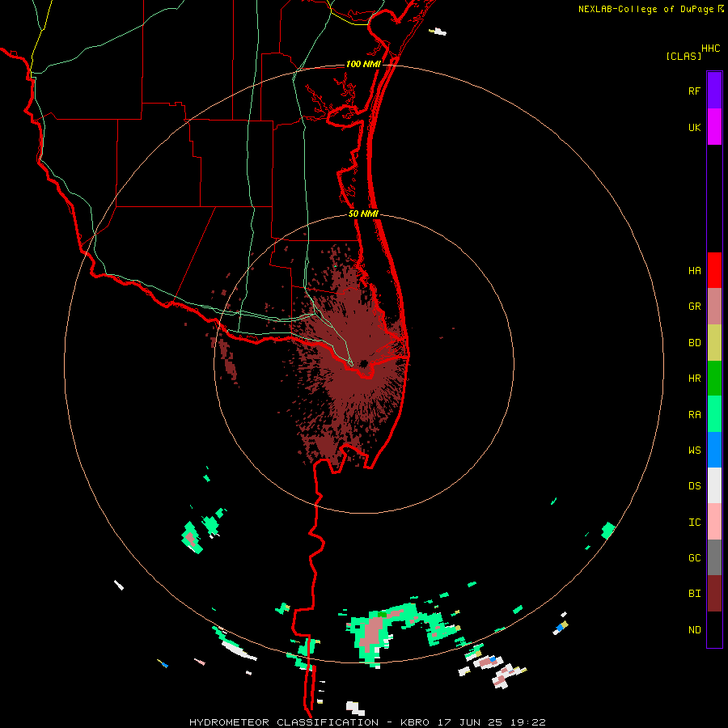Click the WS legend label
The width and height of the screenshot is (728, 728).
694,451
